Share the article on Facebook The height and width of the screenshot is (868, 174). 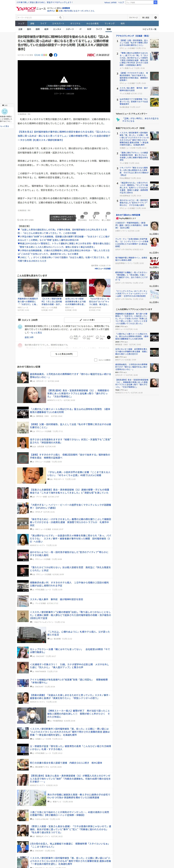tap(55, 55)
